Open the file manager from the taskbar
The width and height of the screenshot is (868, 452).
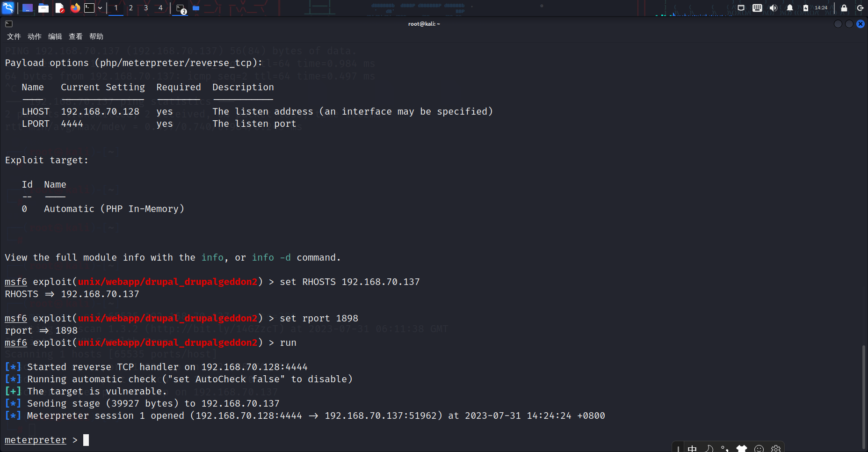43,8
